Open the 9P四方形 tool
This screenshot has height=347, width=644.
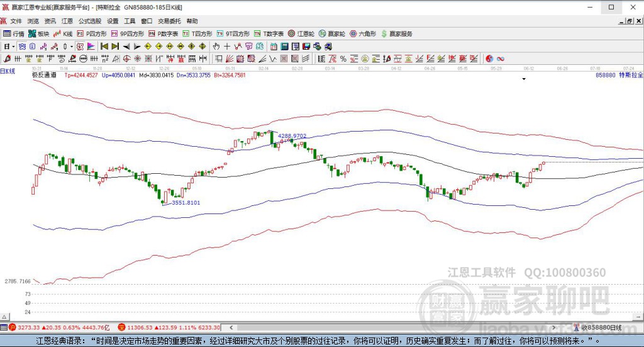point(127,34)
